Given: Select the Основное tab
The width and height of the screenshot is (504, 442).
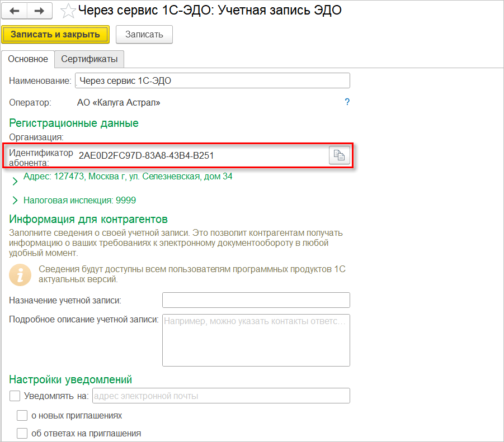Looking at the screenshot, I should pos(28,59).
